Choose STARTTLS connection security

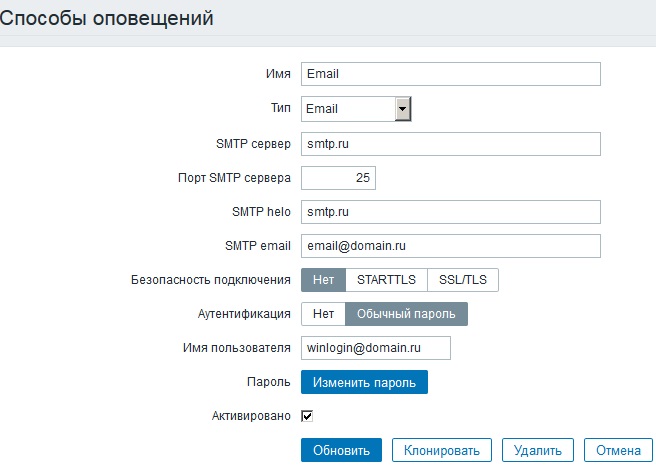[x=386, y=280]
